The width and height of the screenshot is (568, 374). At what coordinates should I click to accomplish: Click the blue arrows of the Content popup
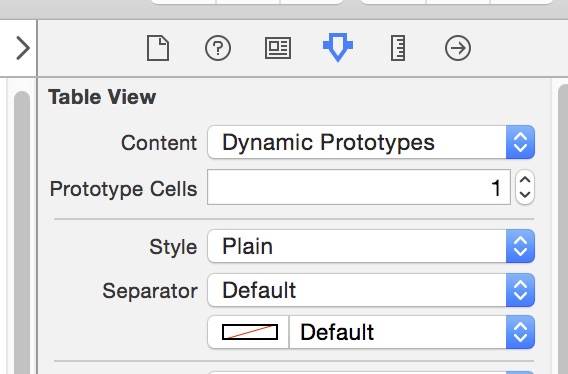point(520,142)
